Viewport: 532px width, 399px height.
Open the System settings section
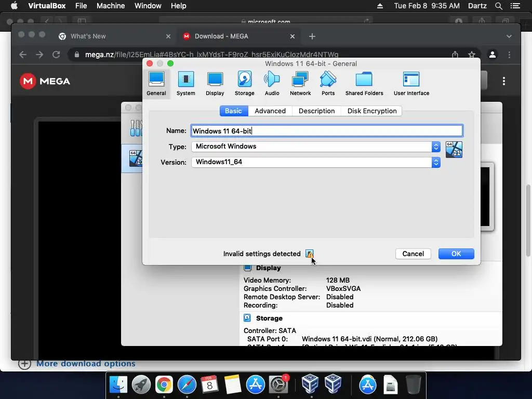pos(185,84)
